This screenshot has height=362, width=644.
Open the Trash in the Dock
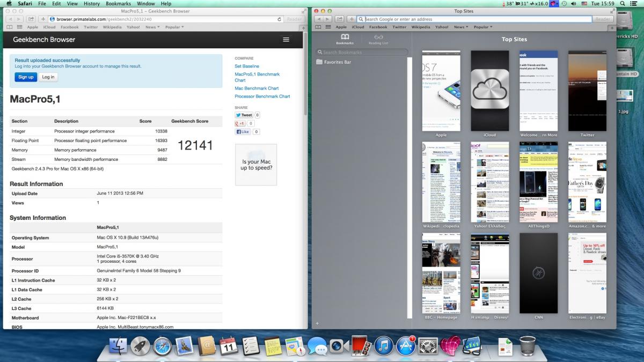(x=528, y=346)
